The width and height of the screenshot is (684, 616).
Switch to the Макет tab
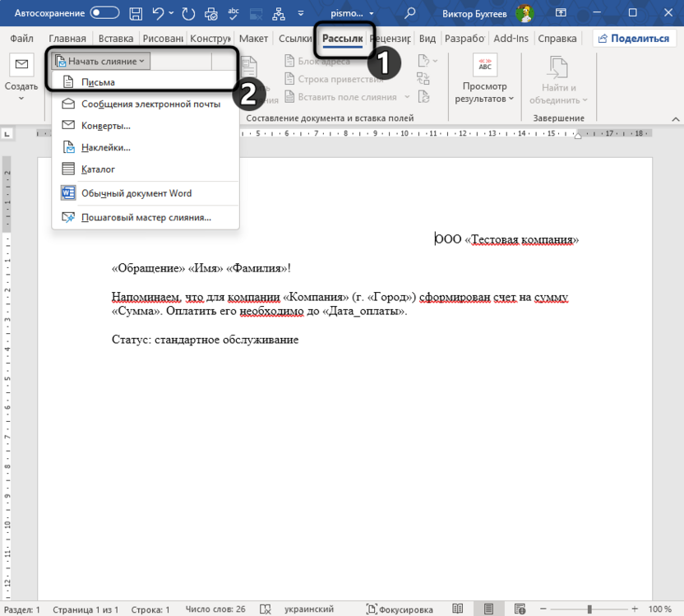coord(253,39)
